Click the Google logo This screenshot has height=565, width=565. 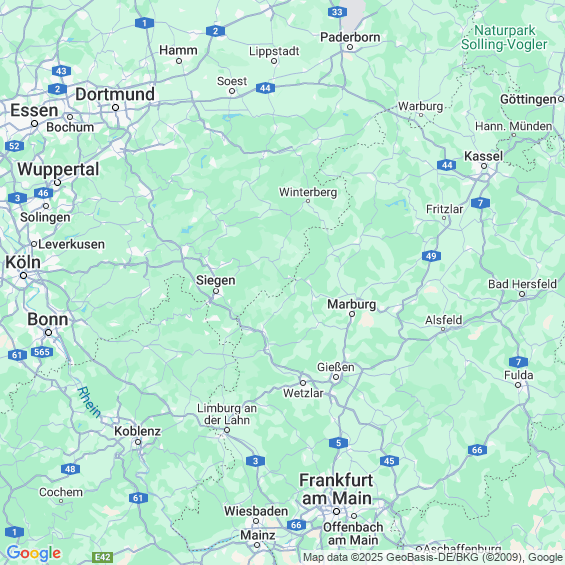tap(34, 553)
